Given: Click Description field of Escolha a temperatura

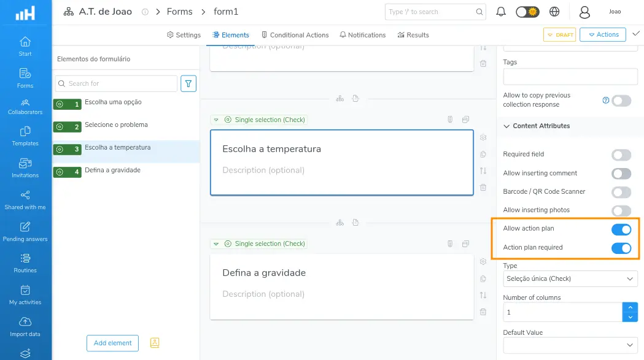Looking at the screenshot, I should (263, 170).
